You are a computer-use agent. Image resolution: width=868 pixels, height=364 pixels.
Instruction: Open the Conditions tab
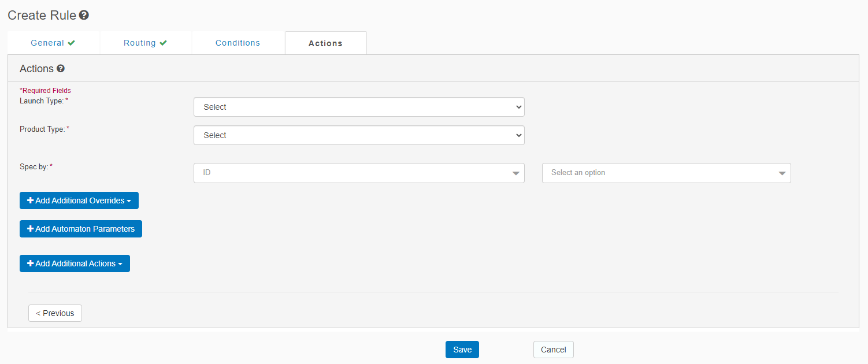[x=238, y=43]
